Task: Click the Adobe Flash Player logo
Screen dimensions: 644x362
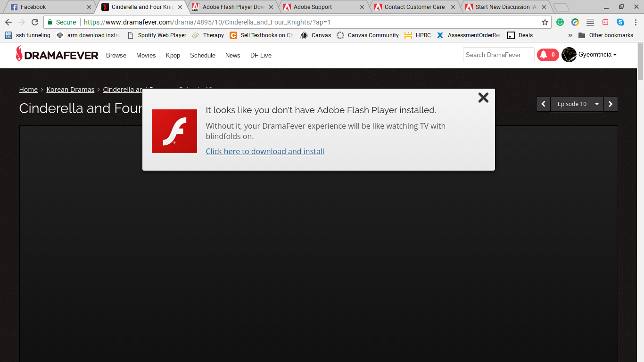Action: point(174,131)
